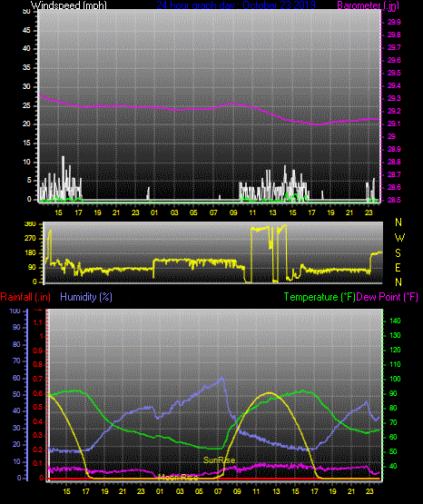Select the blue "Humidity (%)" legend label
This screenshot has width=423, height=504.
click(x=86, y=297)
